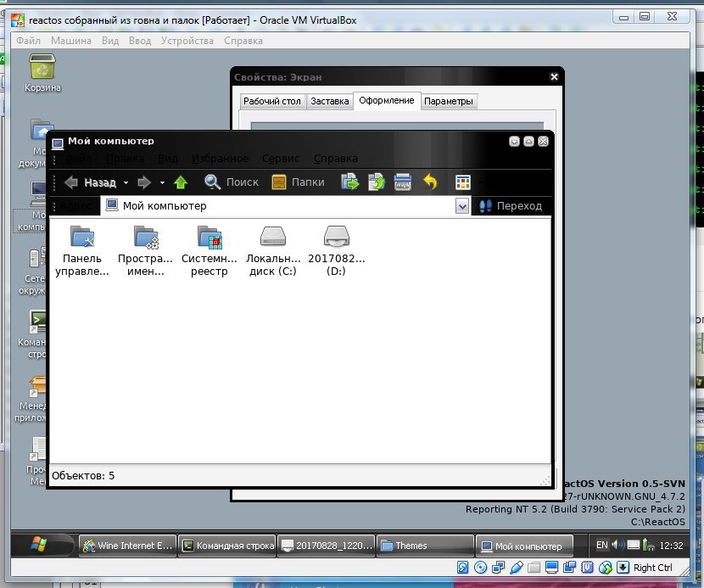Image resolution: width=704 pixels, height=588 pixels.
Task: Click VirtualBox optical disc status icon
Action: (480, 568)
